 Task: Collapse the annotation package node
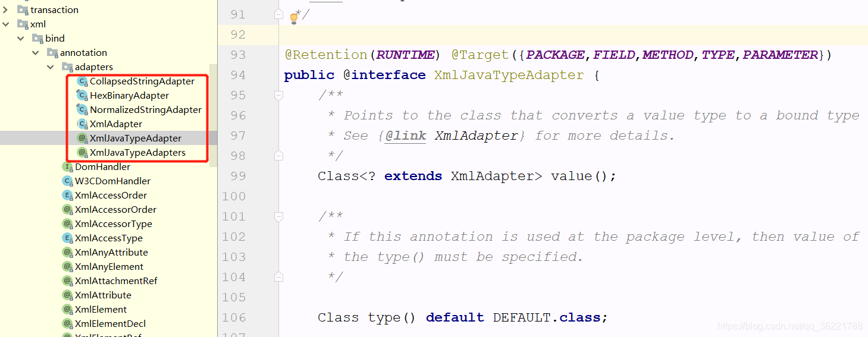click(x=36, y=52)
